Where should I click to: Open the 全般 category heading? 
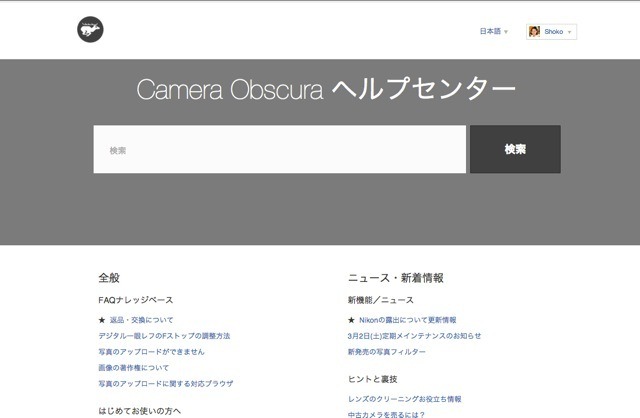109,278
